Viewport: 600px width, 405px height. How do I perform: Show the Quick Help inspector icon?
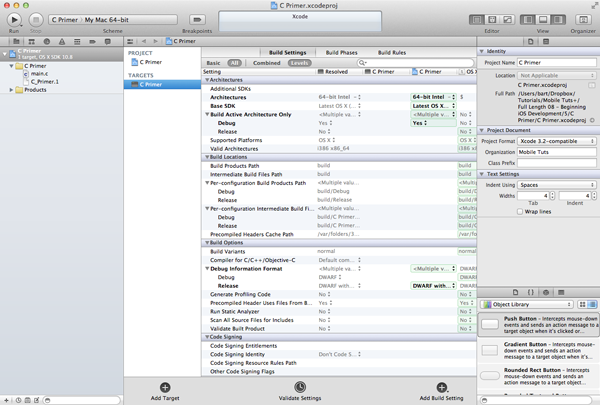pos(546,41)
